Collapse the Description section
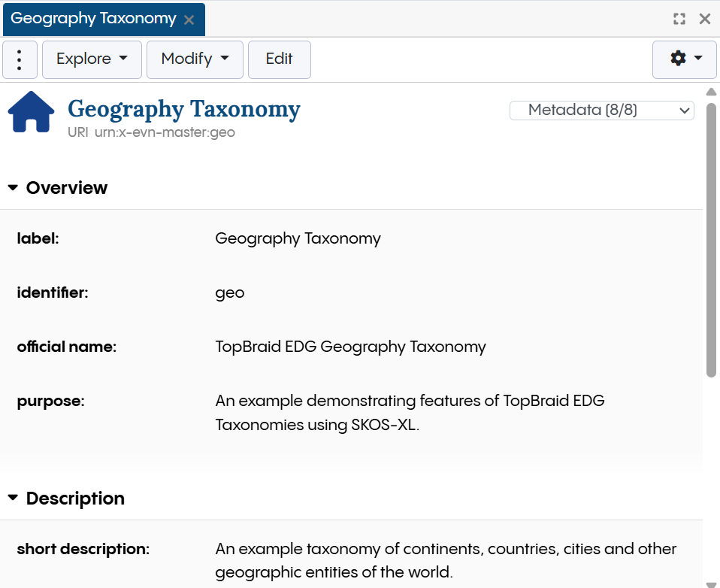Image resolution: width=720 pixels, height=588 pixels. coord(13,498)
